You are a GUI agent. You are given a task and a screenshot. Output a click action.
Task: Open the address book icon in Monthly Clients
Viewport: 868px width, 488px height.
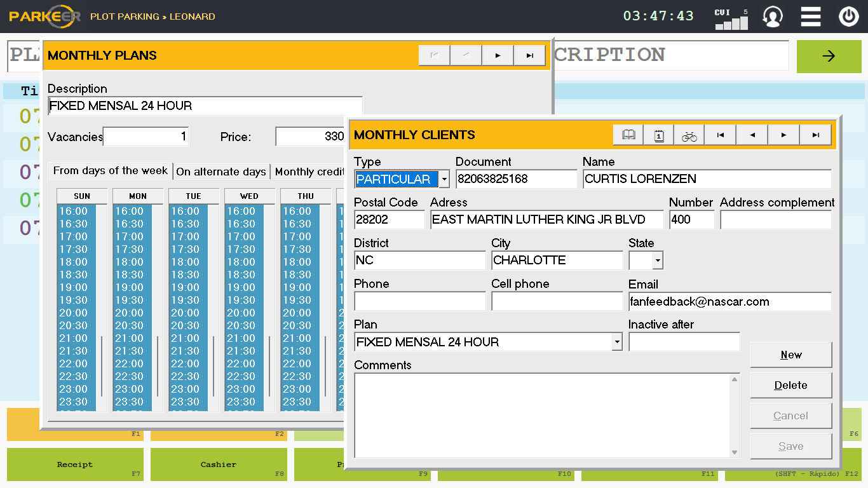tap(628, 135)
